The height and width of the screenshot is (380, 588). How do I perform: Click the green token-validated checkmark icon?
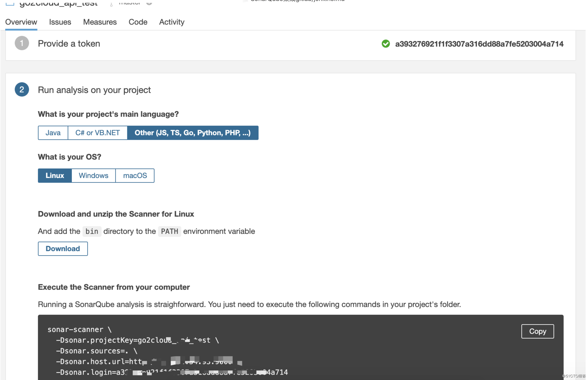point(385,44)
